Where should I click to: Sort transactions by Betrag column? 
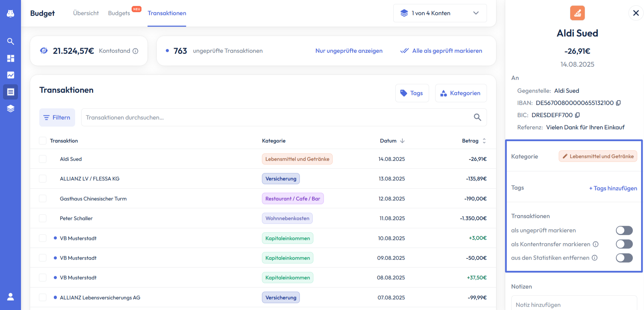pyautogui.click(x=484, y=141)
